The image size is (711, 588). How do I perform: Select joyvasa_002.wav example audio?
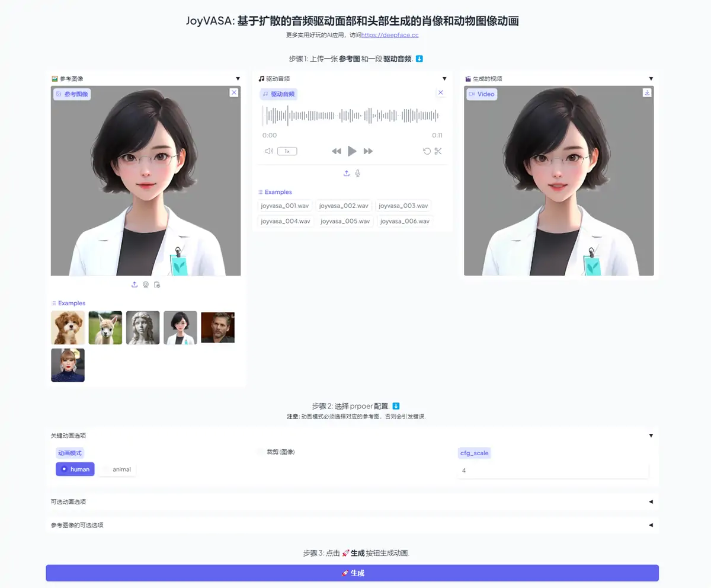344,206
